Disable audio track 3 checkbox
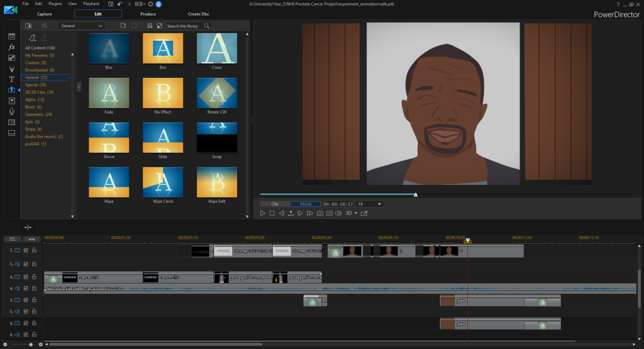 click(x=26, y=264)
